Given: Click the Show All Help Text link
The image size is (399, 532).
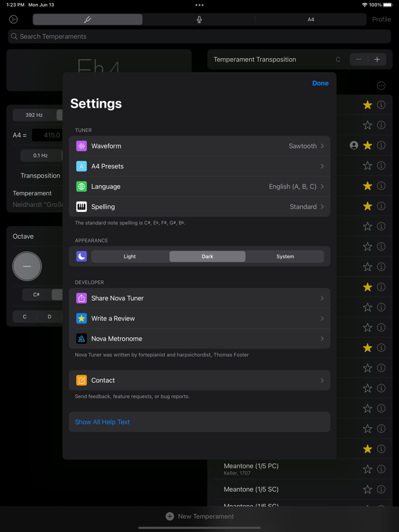Looking at the screenshot, I should tap(101, 422).
